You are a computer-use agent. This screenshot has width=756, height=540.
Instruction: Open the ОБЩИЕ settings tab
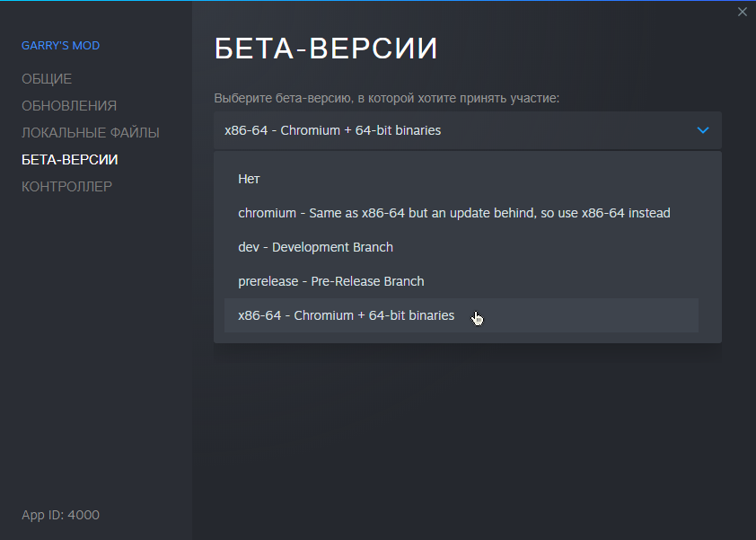47,79
